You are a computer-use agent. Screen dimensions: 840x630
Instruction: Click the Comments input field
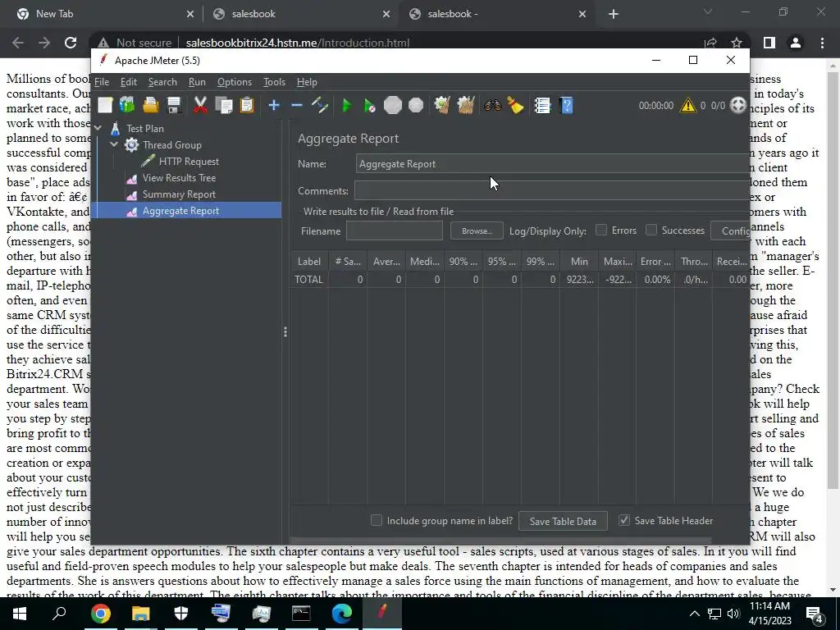[x=552, y=190]
